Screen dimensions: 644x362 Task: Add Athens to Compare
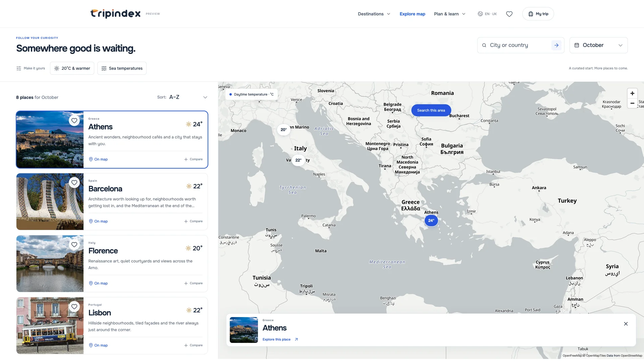(193, 159)
